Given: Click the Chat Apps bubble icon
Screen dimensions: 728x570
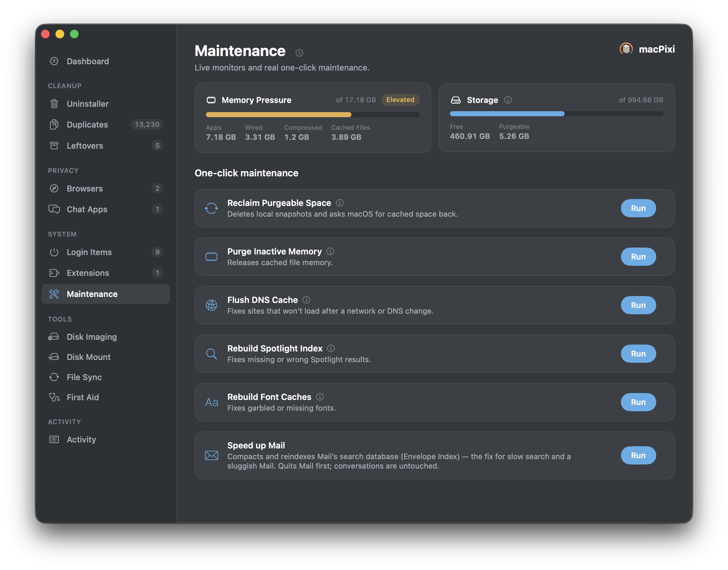Looking at the screenshot, I should coord(54,209).
